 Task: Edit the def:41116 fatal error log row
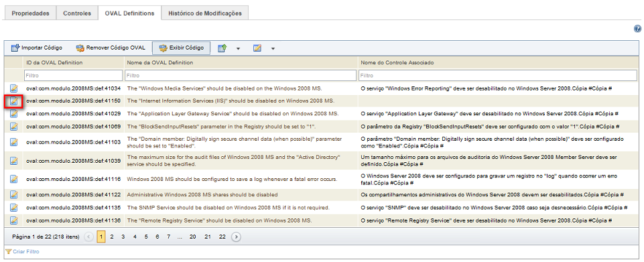(14, 179)
